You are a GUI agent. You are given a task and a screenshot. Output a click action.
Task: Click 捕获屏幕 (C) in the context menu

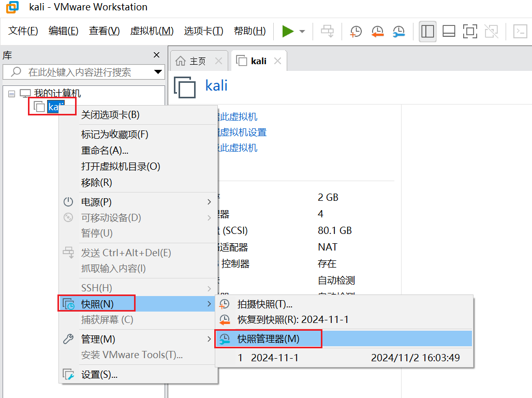[138, 320]
